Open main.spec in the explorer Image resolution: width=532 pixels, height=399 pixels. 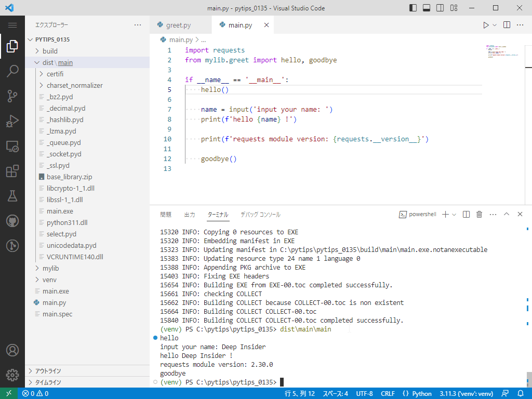(x=57, y=314)
